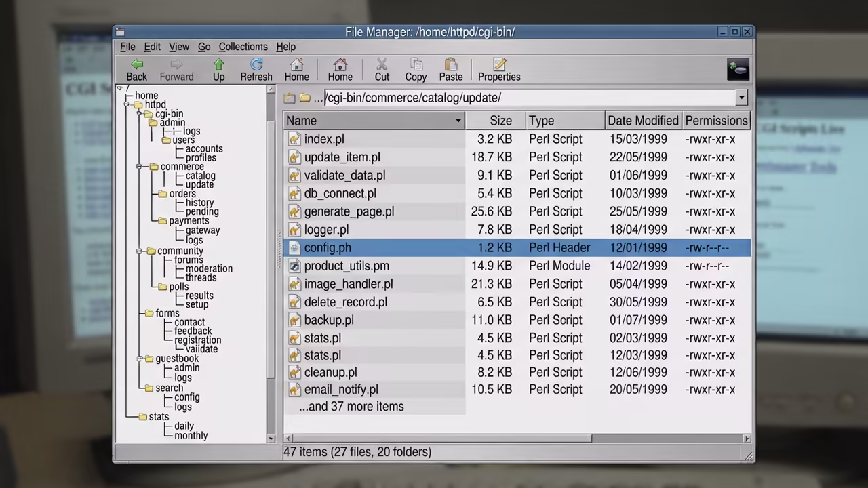Select the 'search' folder in tree
Image resolution: width=868 pixels, height=488 pixels.
pos(169,388)
